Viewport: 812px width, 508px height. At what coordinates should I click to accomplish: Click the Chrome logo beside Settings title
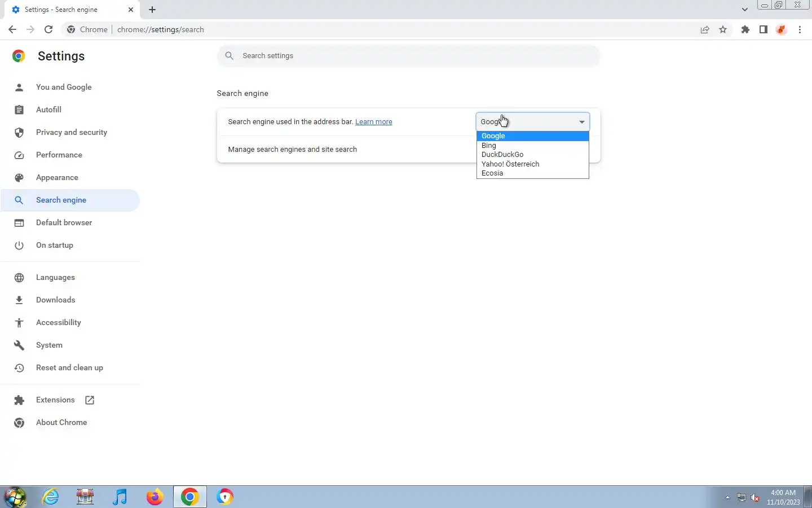point(19,56)
